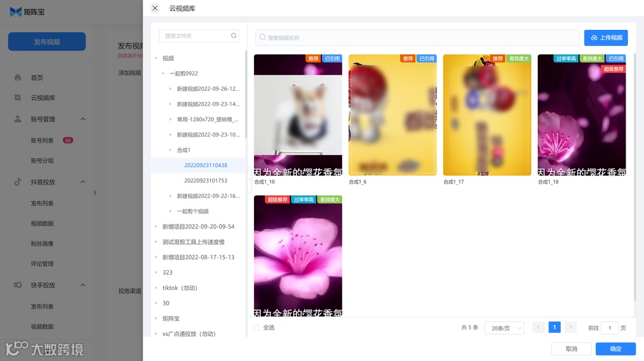
Task: Click the 矩阵宝 app logo top left
Action: tap(27, 11)
